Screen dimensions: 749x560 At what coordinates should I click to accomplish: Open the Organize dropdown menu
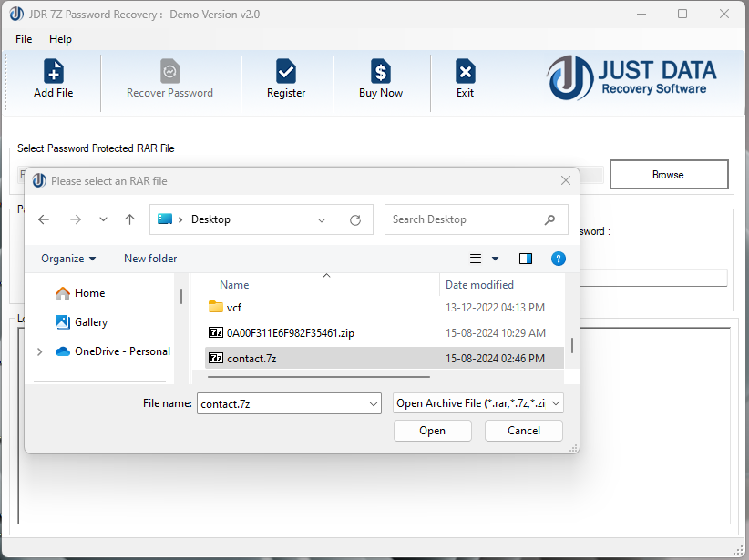point(67,259)
